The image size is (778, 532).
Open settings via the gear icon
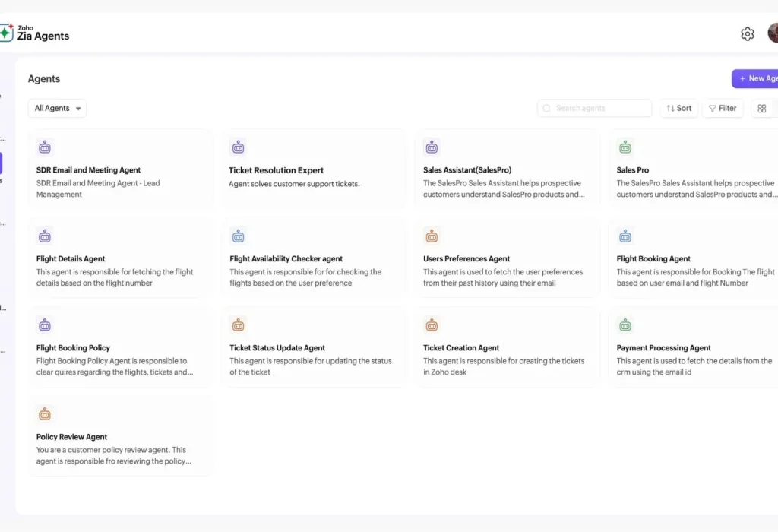(748, 33)
